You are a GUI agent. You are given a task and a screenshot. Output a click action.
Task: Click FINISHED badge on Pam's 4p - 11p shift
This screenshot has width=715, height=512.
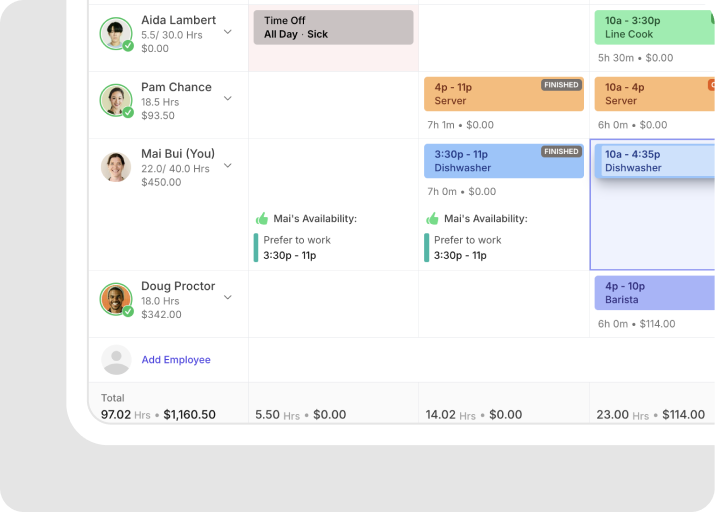coord(561,85)
